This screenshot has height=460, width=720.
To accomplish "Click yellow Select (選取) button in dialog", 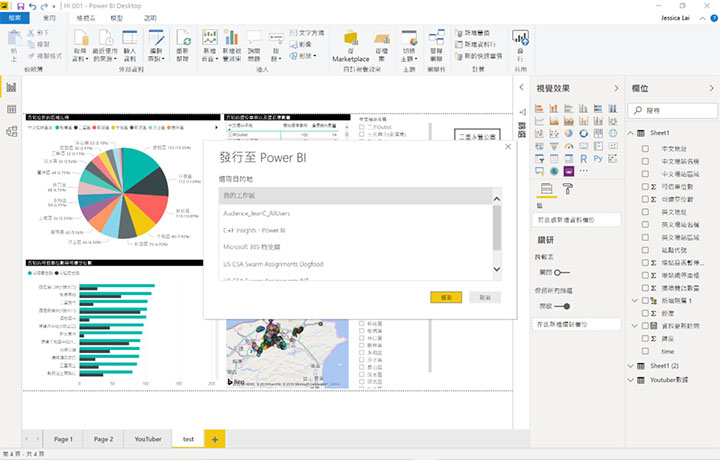I will pos(446,297).
